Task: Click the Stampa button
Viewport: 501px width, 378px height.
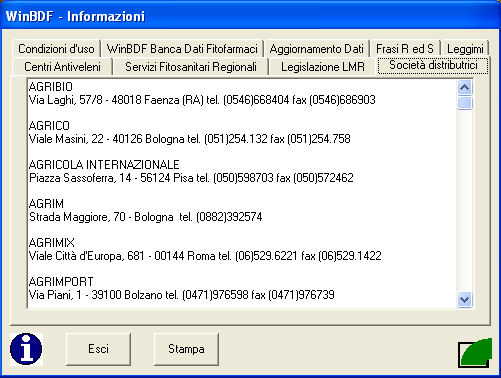Action: click(186, 349)
